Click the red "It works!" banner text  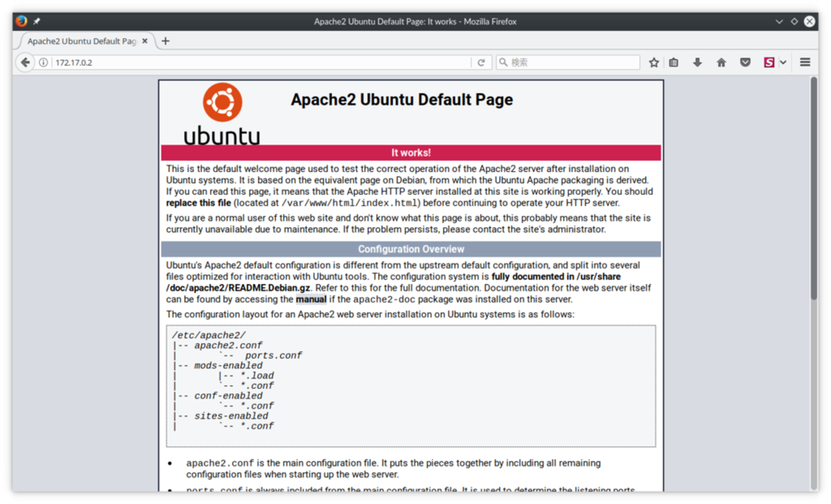tap(411, 153)
